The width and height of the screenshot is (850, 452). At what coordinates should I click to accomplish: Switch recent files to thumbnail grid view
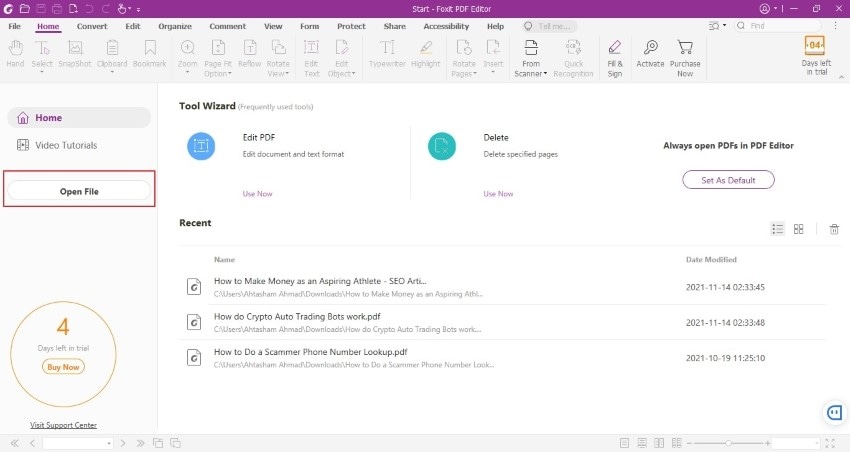tap(799, 229)
